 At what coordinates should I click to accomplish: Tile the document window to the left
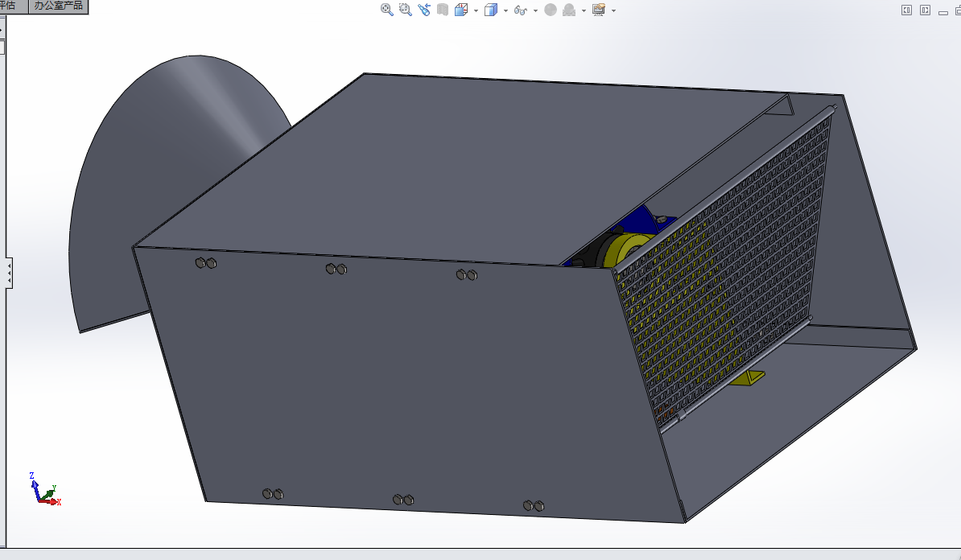point(906,10)
